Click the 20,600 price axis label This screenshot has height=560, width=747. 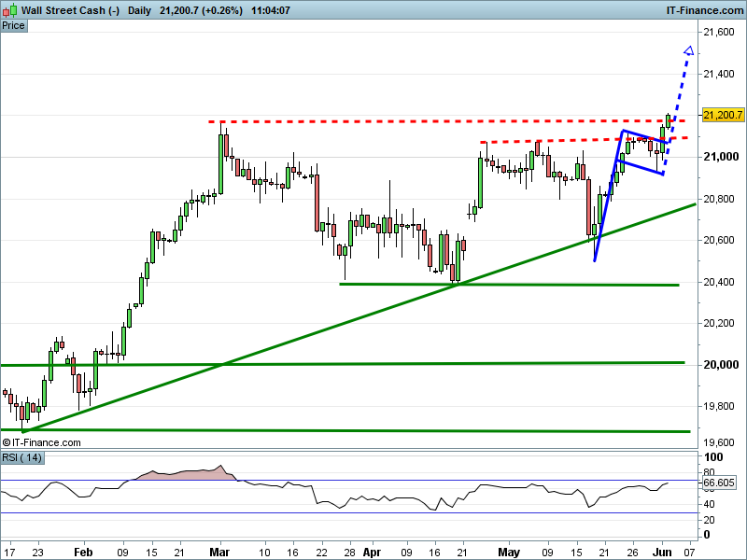719,240
